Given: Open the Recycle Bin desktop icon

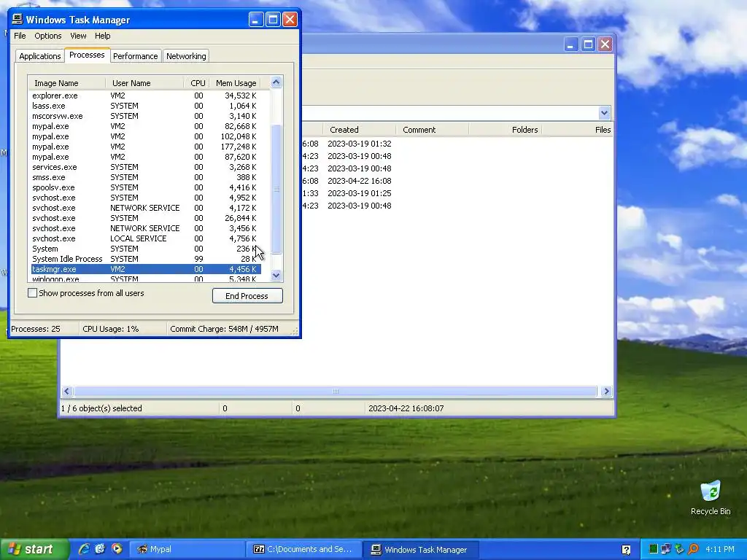Looking at the screenshot, I should coord(711,498).
